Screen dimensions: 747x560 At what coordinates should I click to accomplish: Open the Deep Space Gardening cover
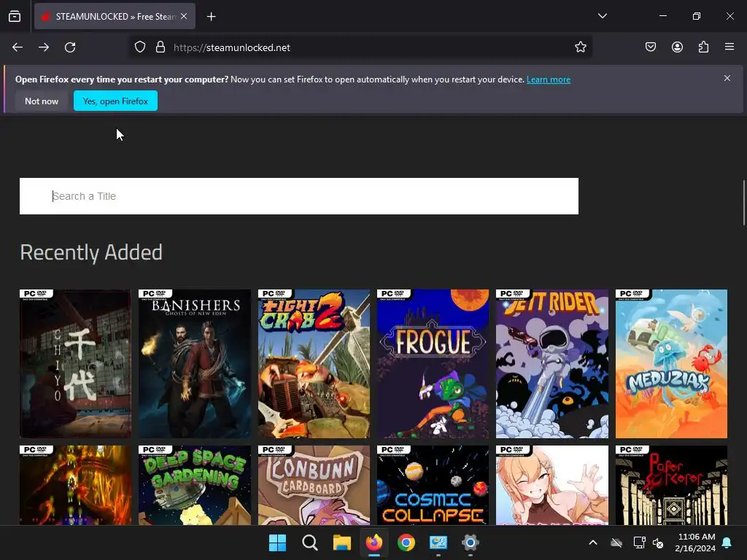[x=194, y=485]
